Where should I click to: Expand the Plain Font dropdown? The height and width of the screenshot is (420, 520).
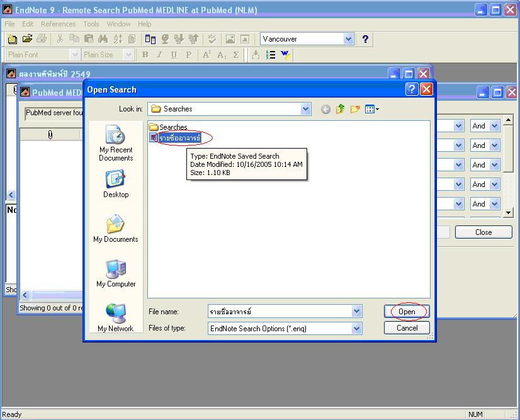pos(75,55)
